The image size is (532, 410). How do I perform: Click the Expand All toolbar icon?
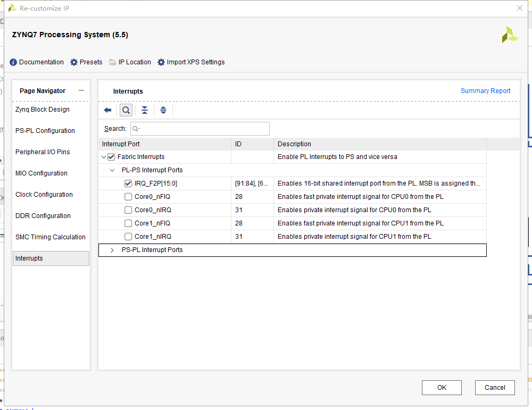163,110
